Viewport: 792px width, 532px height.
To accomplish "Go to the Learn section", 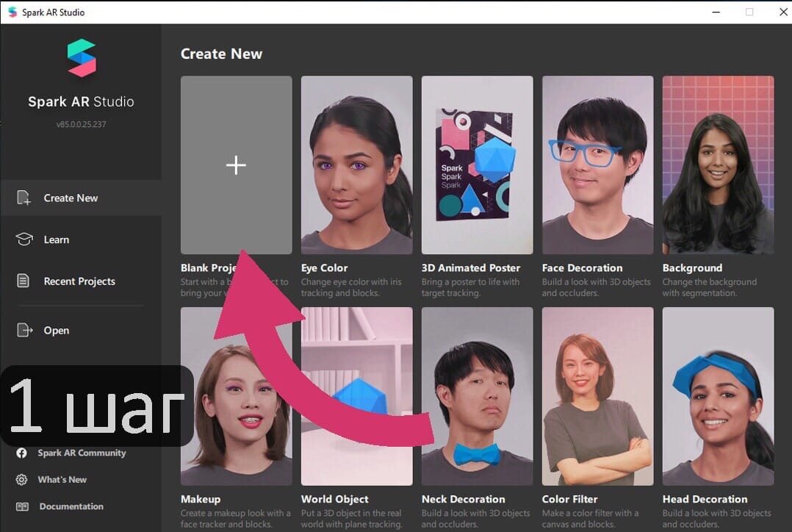I will point(81,240).
